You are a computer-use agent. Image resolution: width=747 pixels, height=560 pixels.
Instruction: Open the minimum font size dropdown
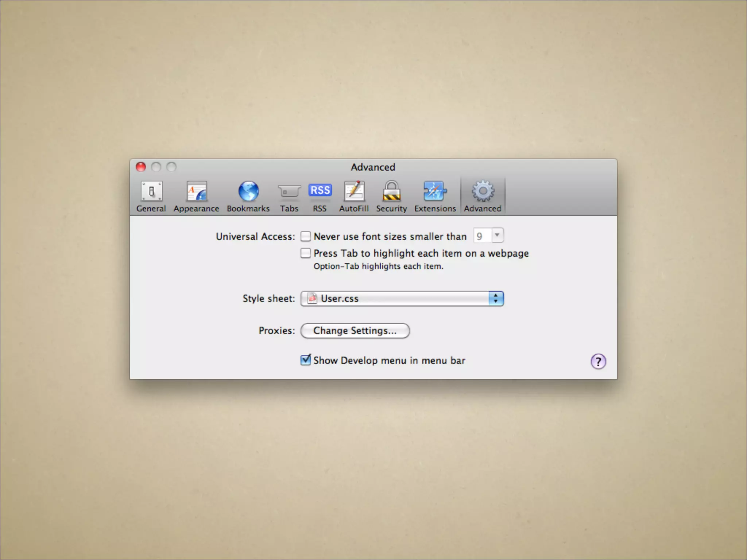(x=488, y=236)
